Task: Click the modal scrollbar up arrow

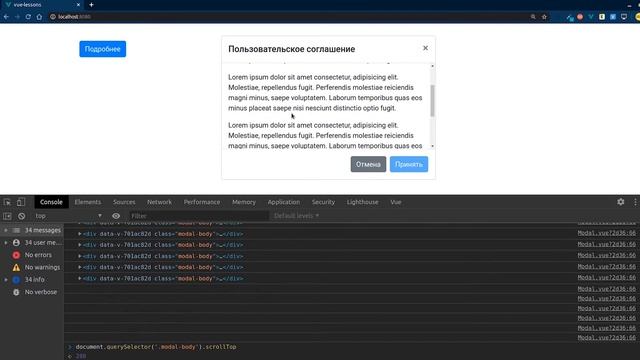Action: pyautogui.click(x=432, y=66)
